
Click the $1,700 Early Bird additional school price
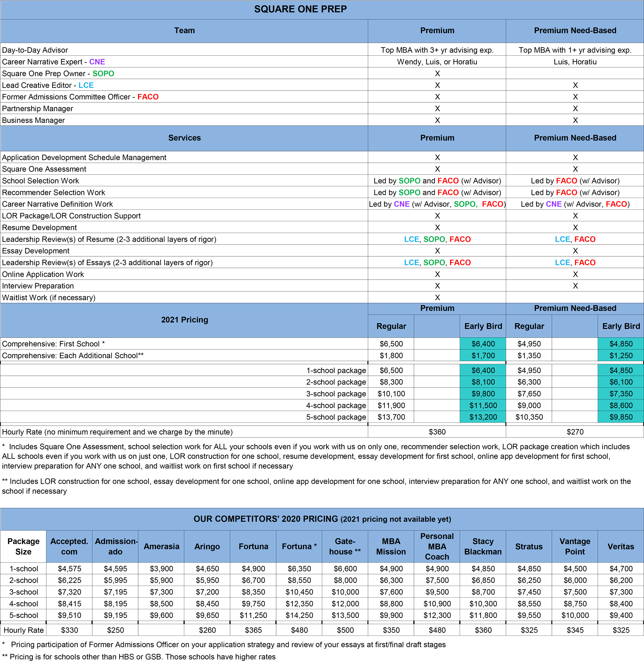coord(483,355)
